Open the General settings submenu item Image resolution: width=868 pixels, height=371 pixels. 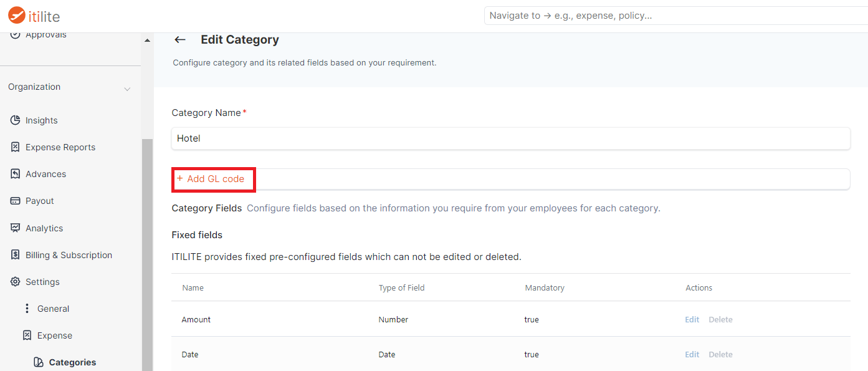(53, 309)
